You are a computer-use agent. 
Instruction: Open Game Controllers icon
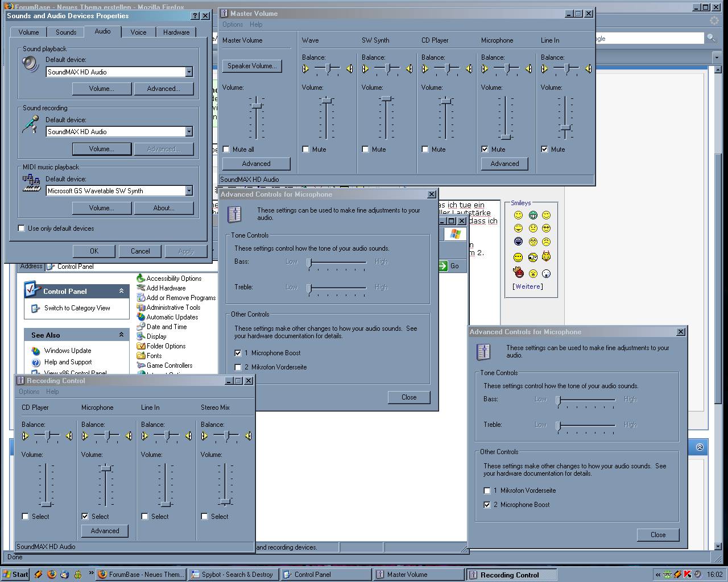pyautogui.click(x=141, y=365)
